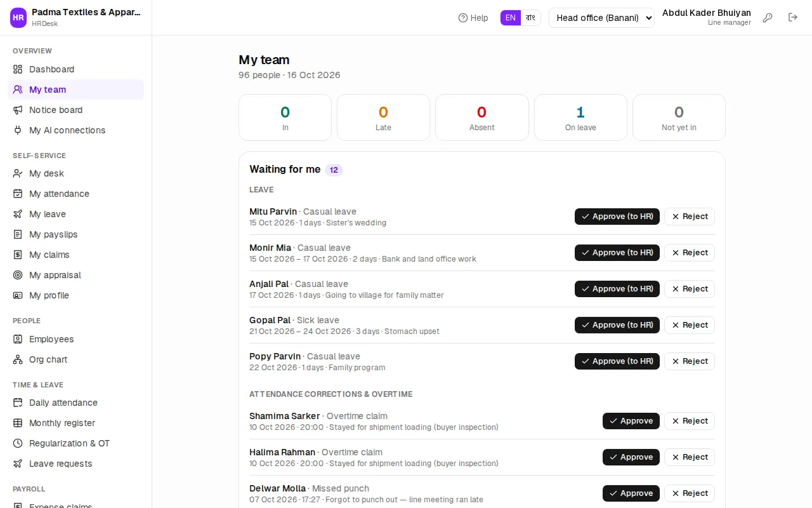Screen dimensions: 812x508
Task: Click the My leave plane icon
Action: (x=18, y=214)
